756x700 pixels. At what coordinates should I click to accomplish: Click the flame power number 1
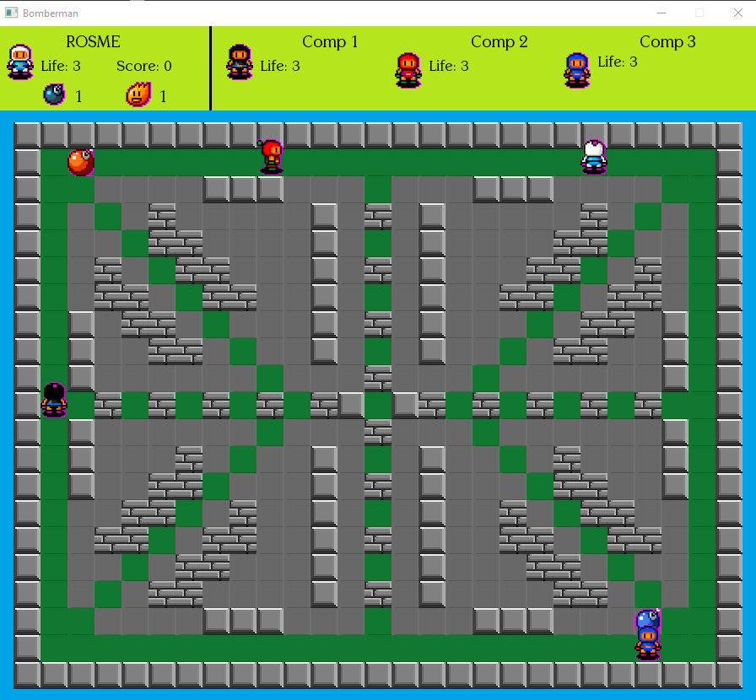[x=163, y=97]
